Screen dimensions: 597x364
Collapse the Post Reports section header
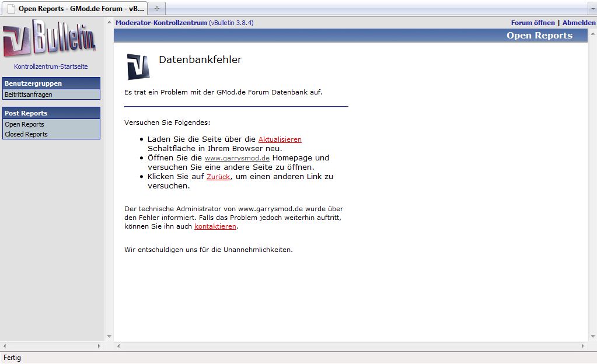[51, 113]
